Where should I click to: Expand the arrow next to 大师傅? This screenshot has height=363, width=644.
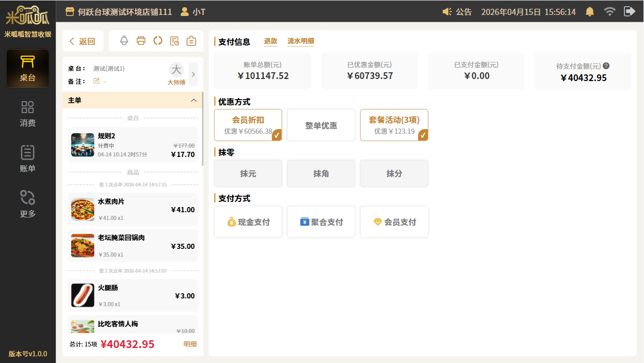pyautogui.click(x=194, y=74)
